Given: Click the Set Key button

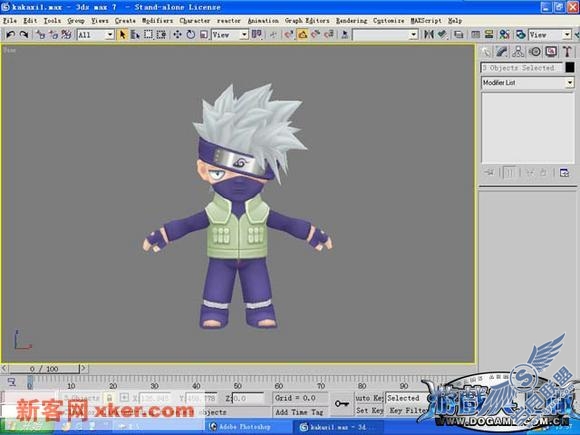Looking at the screenshot, I should click(369, 411).
